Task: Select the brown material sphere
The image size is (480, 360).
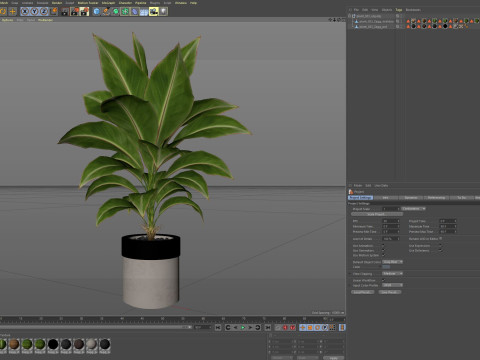Action: [x=14, y=344]
